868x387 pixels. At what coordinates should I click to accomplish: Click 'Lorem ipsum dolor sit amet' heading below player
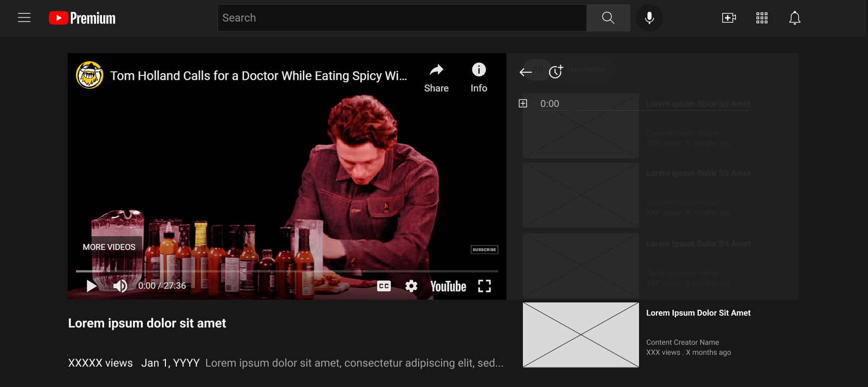click(x=147, y=323)
